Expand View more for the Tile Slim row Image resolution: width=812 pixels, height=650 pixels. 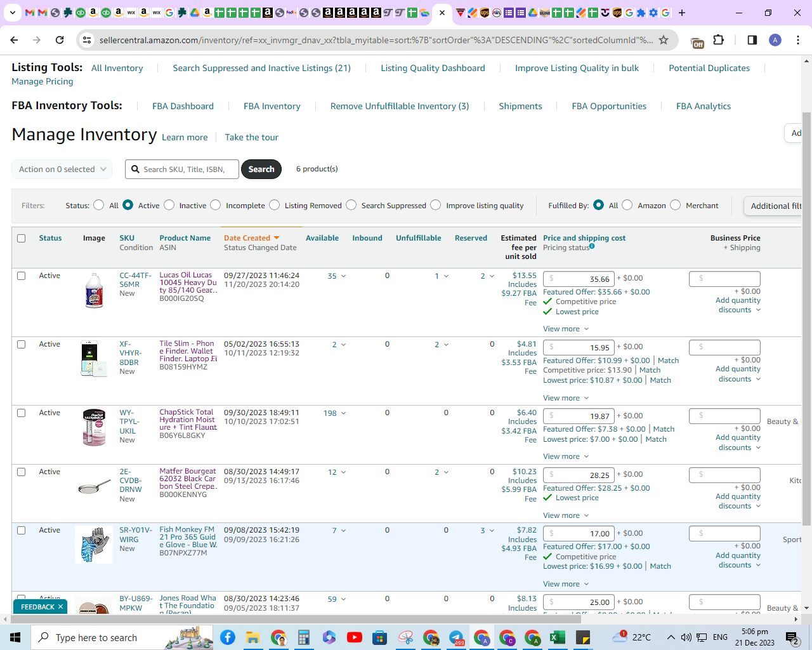[x=566, y=398]
